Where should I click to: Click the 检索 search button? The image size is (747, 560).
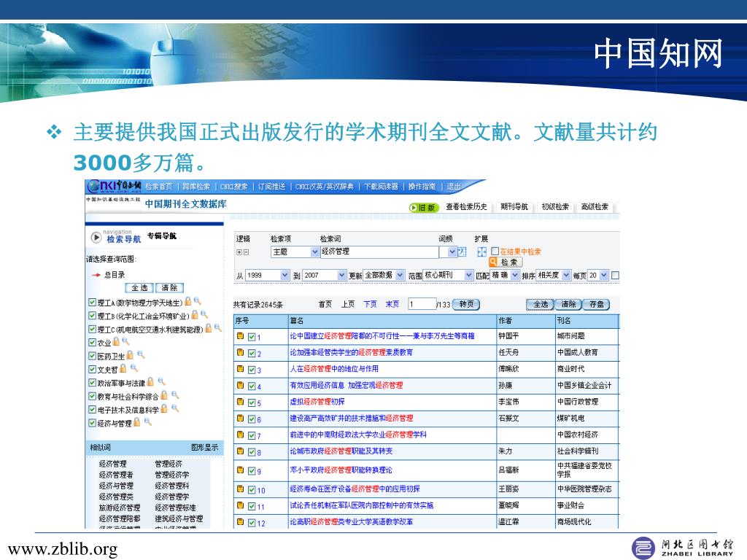[506, 262]
